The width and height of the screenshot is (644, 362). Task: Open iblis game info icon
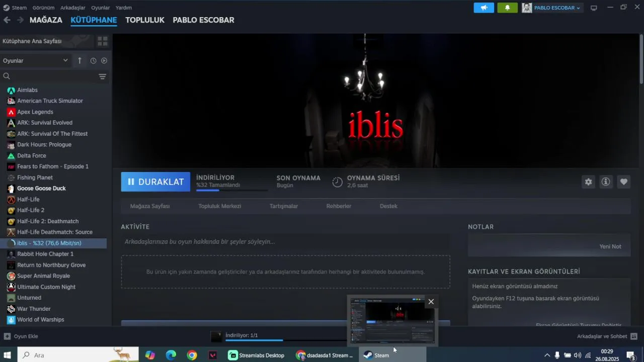(x=606, y=182)
